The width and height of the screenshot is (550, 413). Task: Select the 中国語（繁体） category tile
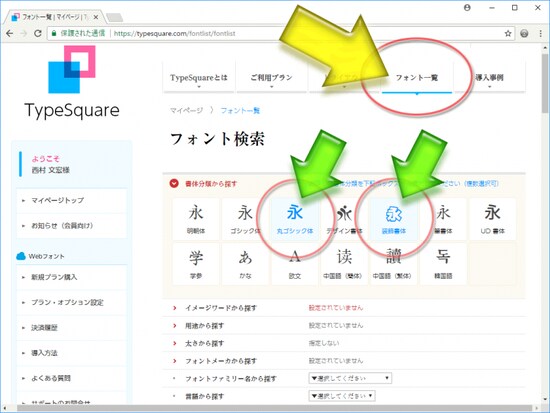coord(394,264)
